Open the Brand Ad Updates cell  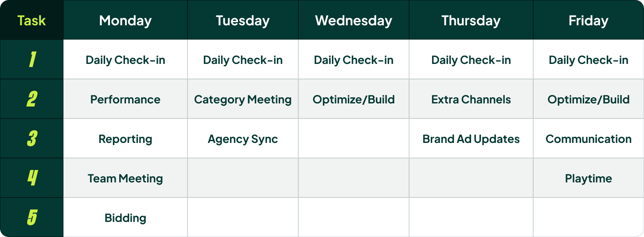(x=471, y=139)
